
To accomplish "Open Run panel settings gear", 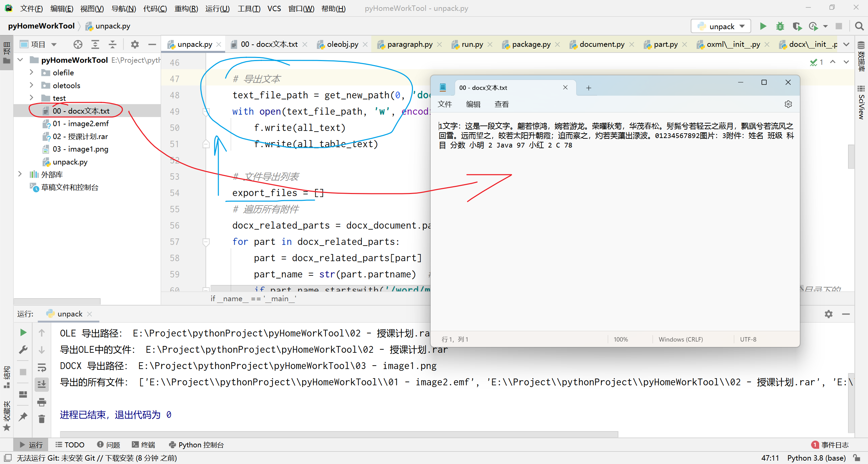I will click(829, 314).
